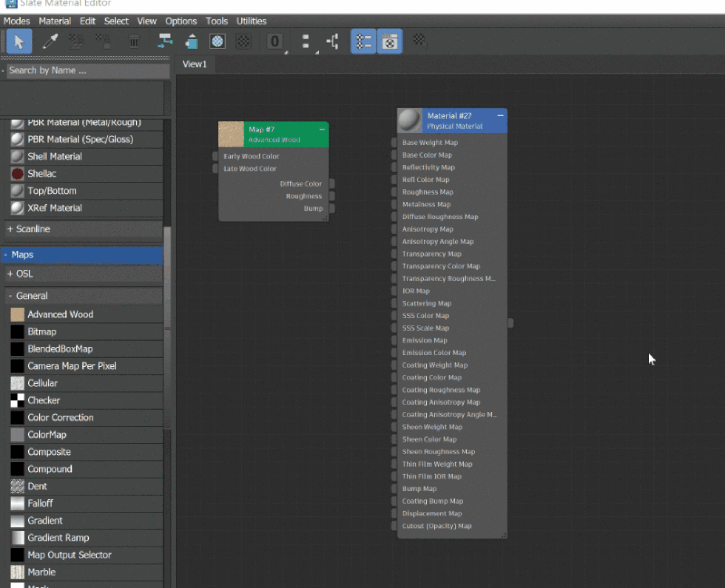Click the Shellac material color sphere
Viewport: 725px width, 588px height.
coord(17,173)
